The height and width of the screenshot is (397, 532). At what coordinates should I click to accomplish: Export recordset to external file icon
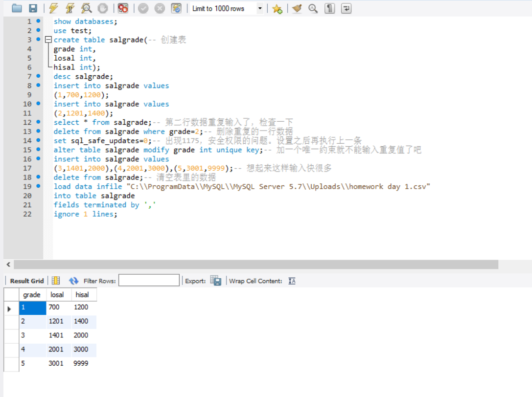[215, 281]
